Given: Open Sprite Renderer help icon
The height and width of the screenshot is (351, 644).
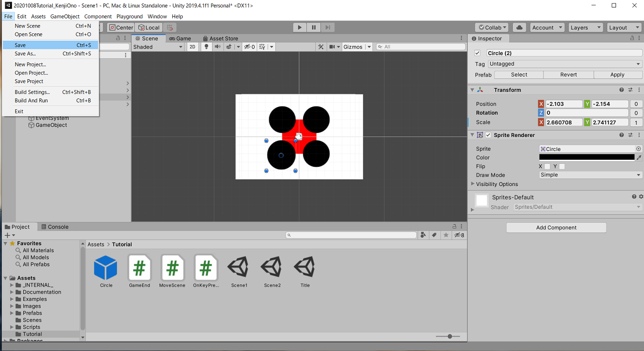Looking at the screenshot, I should click(621, 135).
